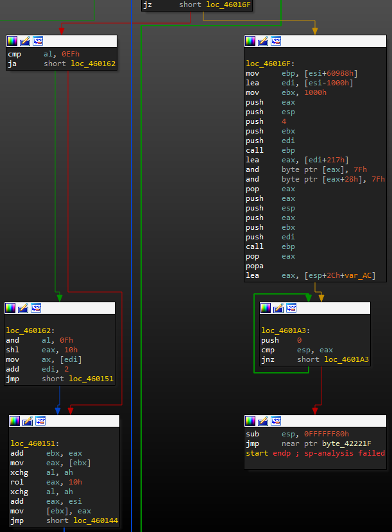
Task: Click 'sp-analysis failed' comment
Action: [x=345, y=453]
